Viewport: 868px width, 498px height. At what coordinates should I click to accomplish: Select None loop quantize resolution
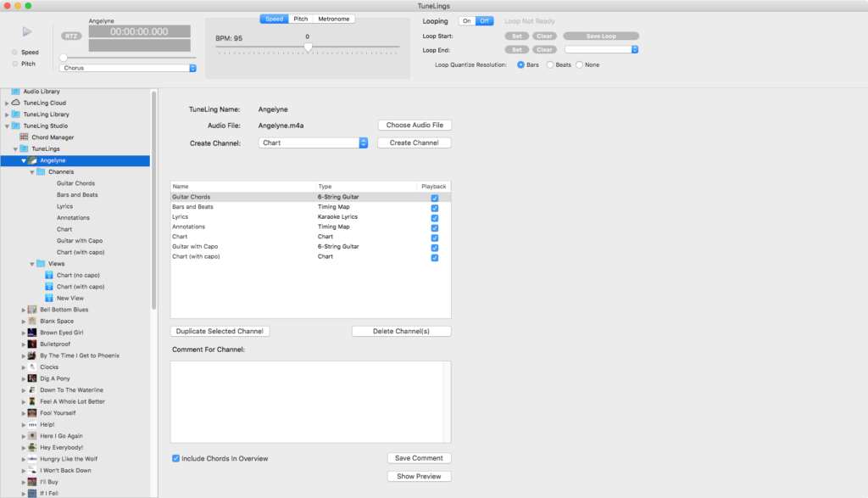click(579, 64)
